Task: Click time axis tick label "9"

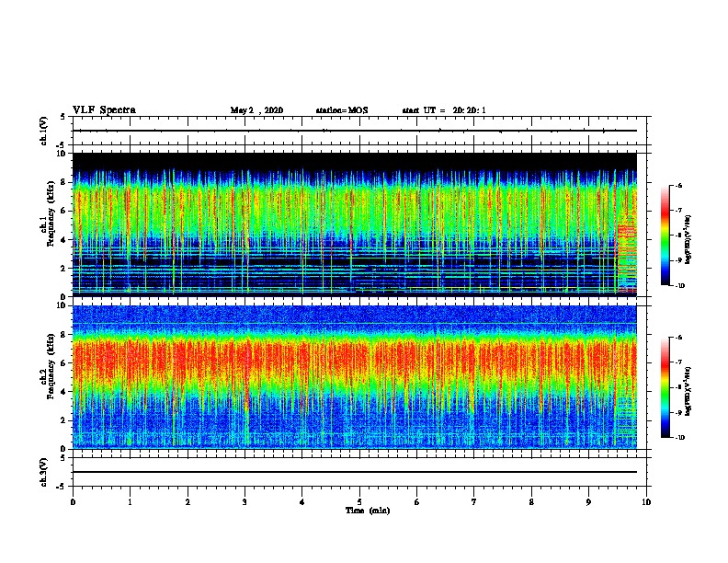Action: (x=588, y=502)
